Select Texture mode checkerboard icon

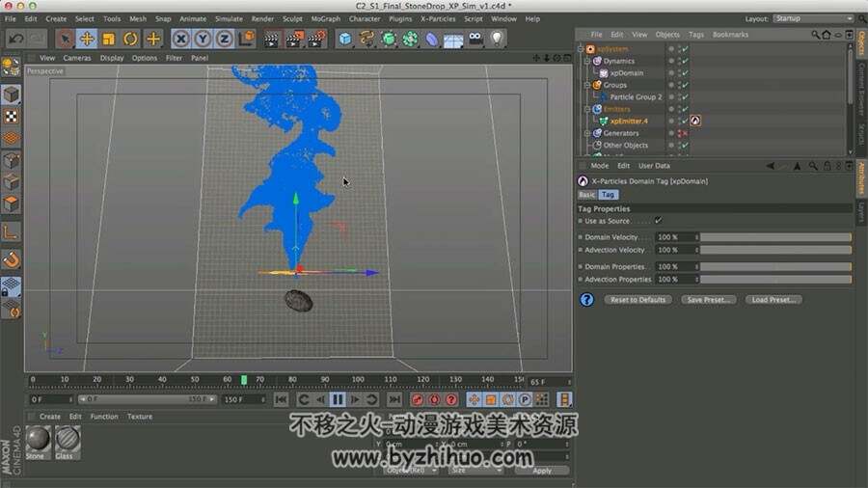[11, 116]
